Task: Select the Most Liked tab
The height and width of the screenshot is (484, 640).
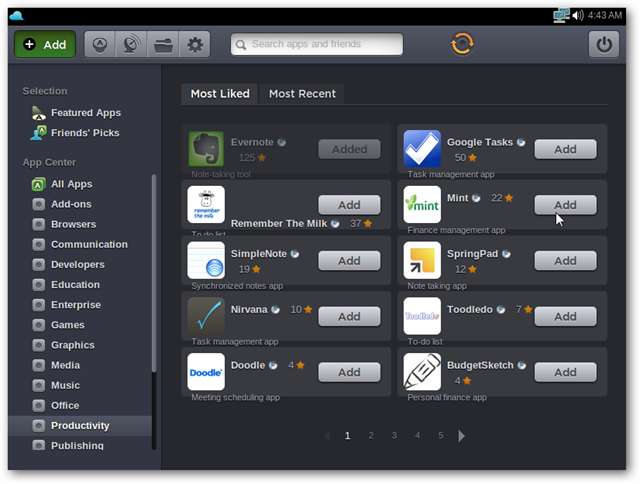Action: [218, 93]
